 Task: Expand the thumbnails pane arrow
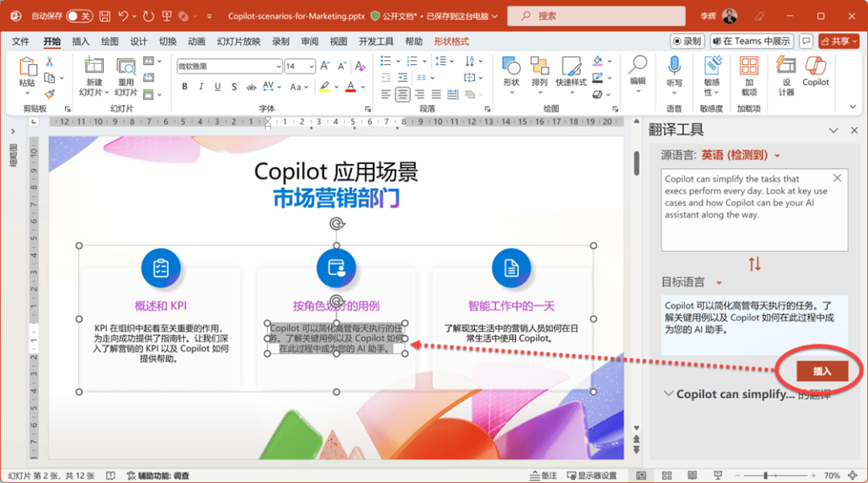click(x=13, y=132)
